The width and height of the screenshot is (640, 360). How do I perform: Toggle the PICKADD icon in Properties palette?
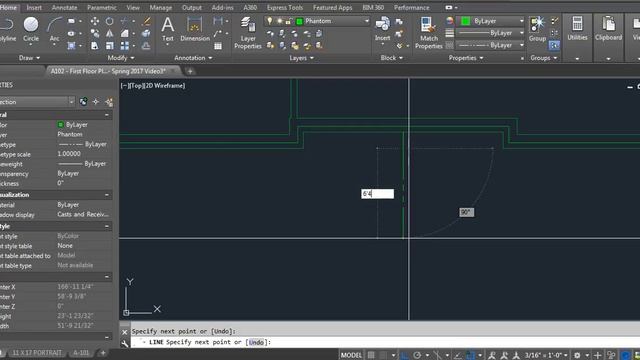coord(83,102)
